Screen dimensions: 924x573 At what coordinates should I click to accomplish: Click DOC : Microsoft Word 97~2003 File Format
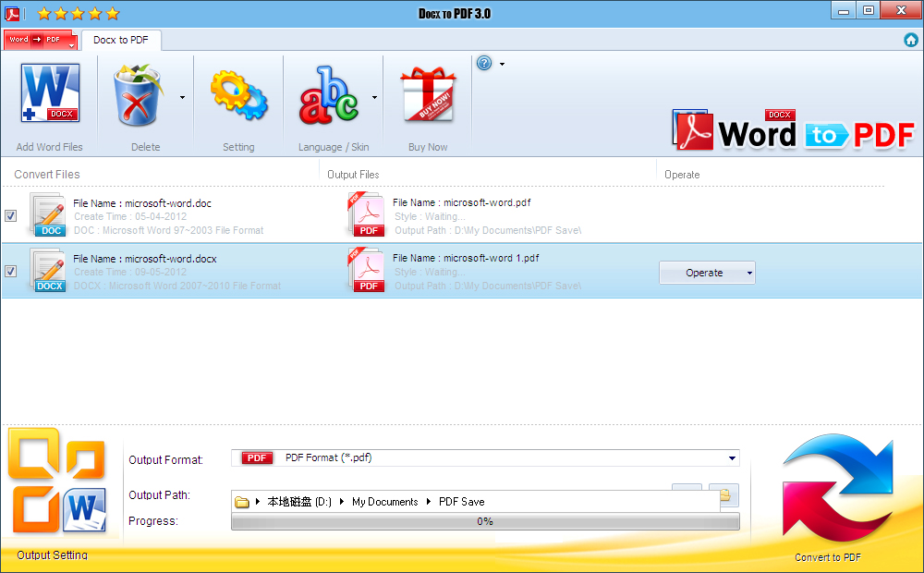(168, 230)
